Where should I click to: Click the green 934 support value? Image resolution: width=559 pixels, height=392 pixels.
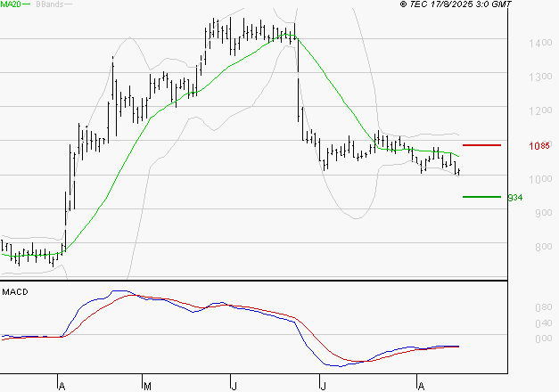tap(514, 197)
